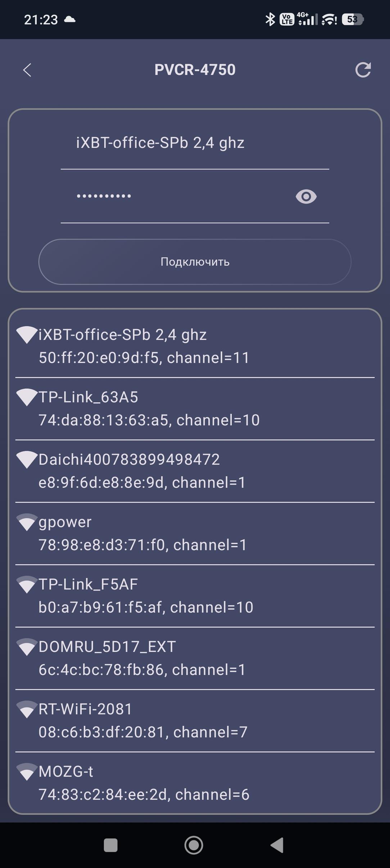
Task: Tap the Подключить button
Action: [195, 261]
